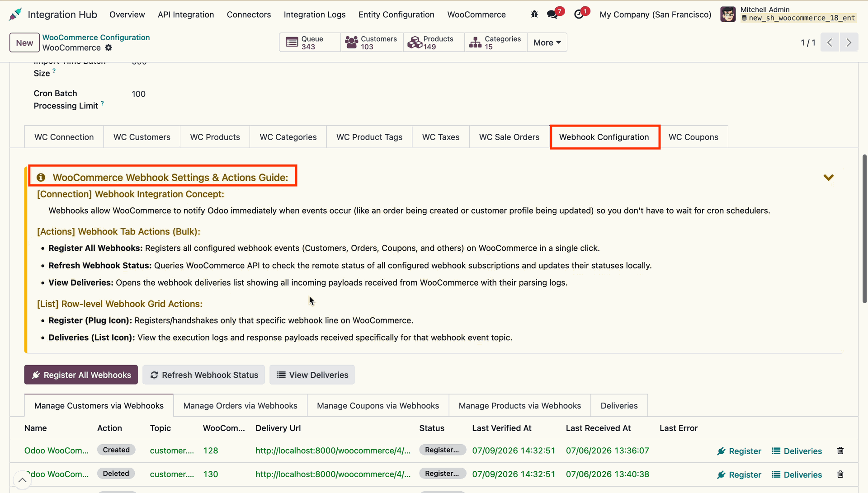Screen dimensions: 868x493
Task: Select Manage Orders via Webhooks tab
Action: point(240,406)
